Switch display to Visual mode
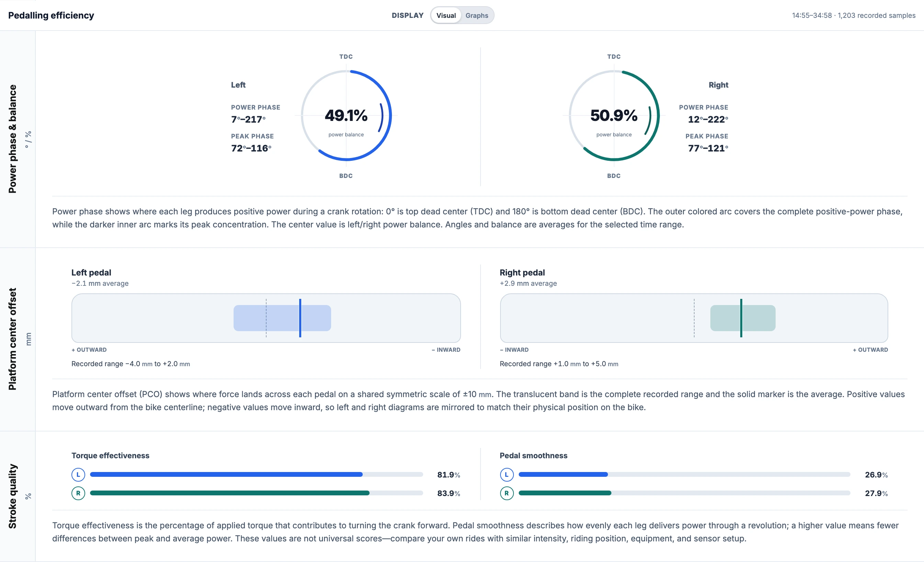924x562 pixels. (446, 15)
